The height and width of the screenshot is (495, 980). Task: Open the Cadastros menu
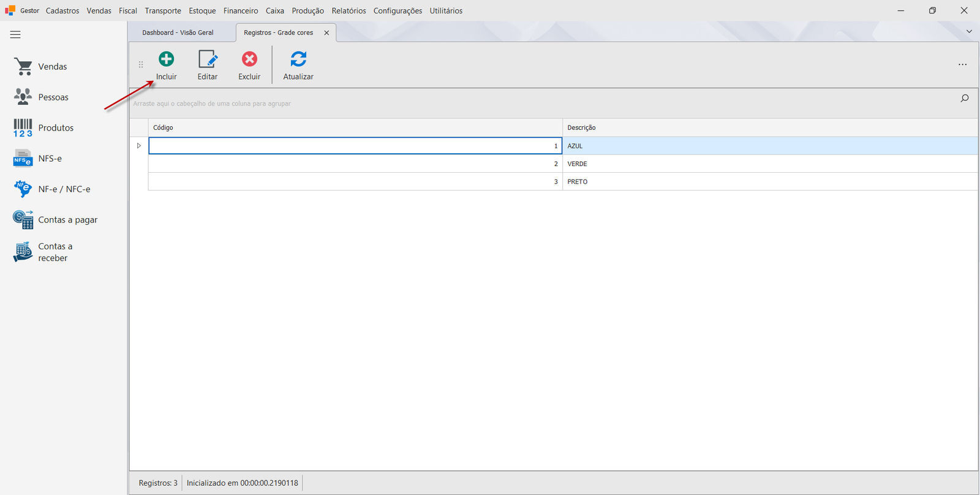click(62, 10)
